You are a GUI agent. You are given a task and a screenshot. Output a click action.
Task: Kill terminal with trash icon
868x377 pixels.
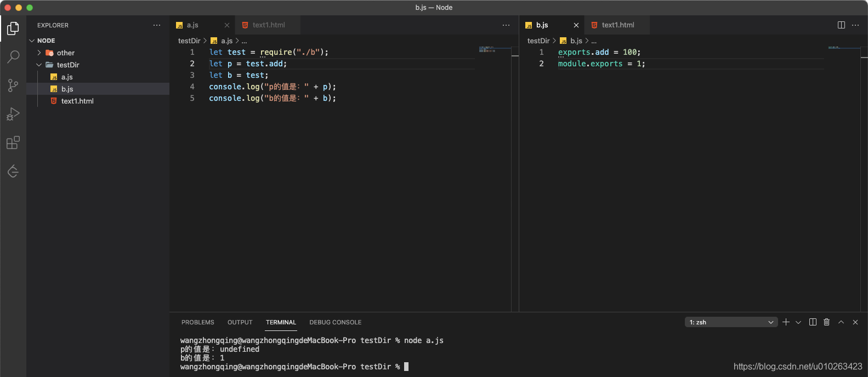pyautogui.click(x=827, y=322)
